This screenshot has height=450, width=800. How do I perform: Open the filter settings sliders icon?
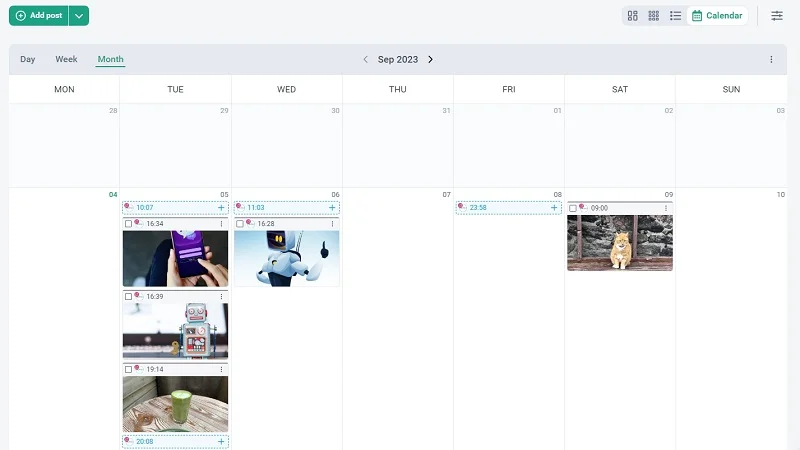tap(777, 16)
